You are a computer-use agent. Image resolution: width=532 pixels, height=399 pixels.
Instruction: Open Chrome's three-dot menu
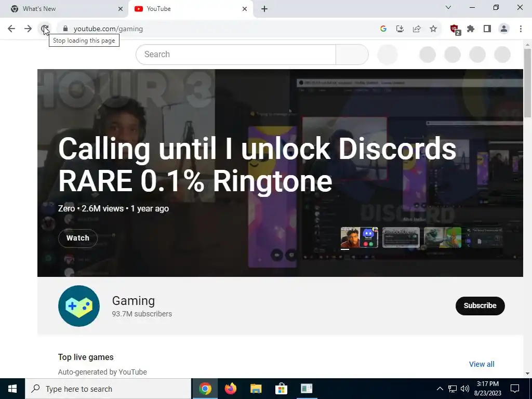(521, 29)
